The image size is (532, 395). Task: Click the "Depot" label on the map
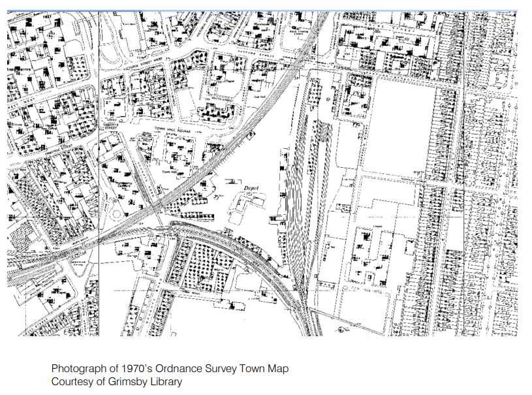tap(251, 188)
